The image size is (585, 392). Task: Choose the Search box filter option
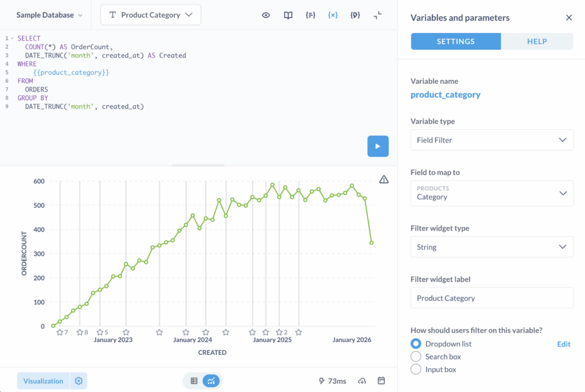pos(416,356)
